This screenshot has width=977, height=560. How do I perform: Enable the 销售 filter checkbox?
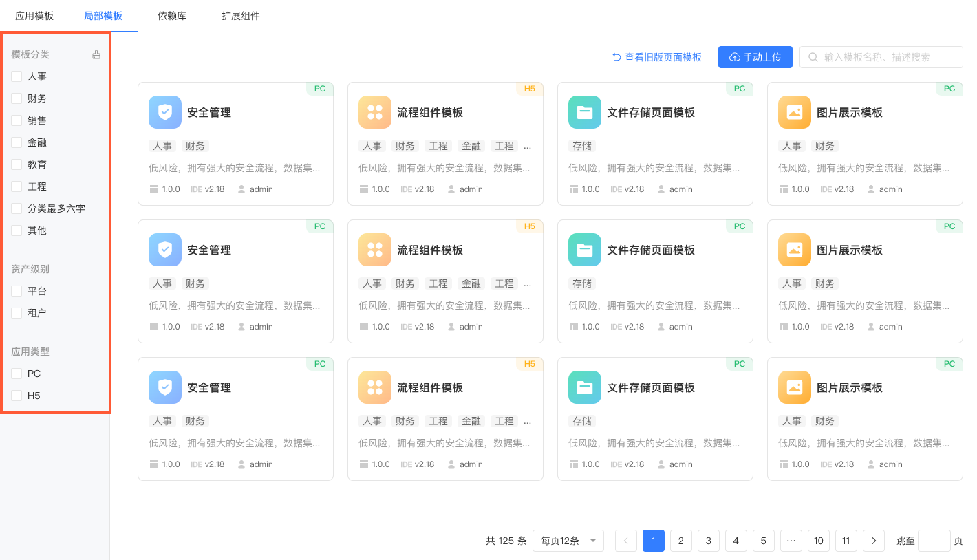17,120
